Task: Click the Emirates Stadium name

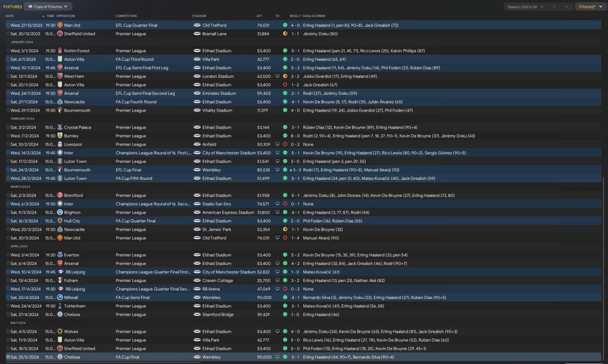Action: point(219,93)
